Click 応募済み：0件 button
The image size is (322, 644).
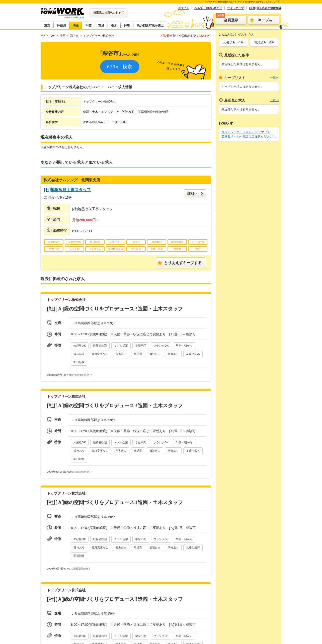[233, 42]
